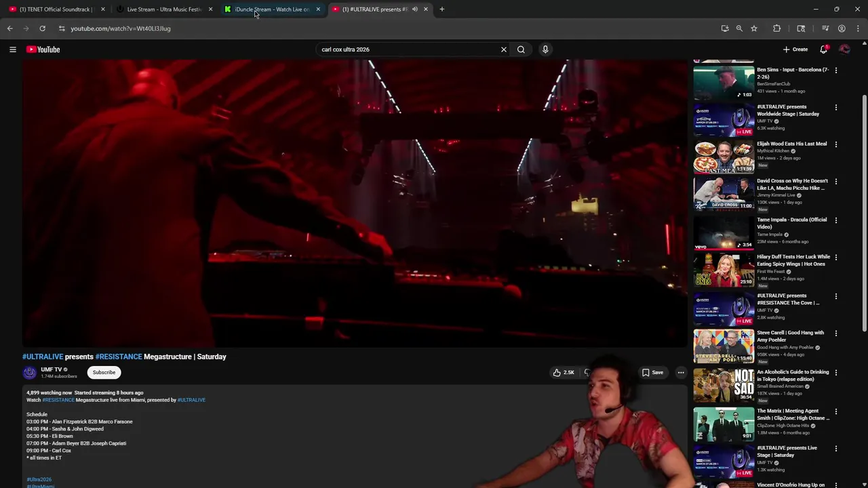Close the TENET Official Soundtrack tab
Image resolution: width=868 pixels, height=488 pixels.
click(x=103, y=9)
